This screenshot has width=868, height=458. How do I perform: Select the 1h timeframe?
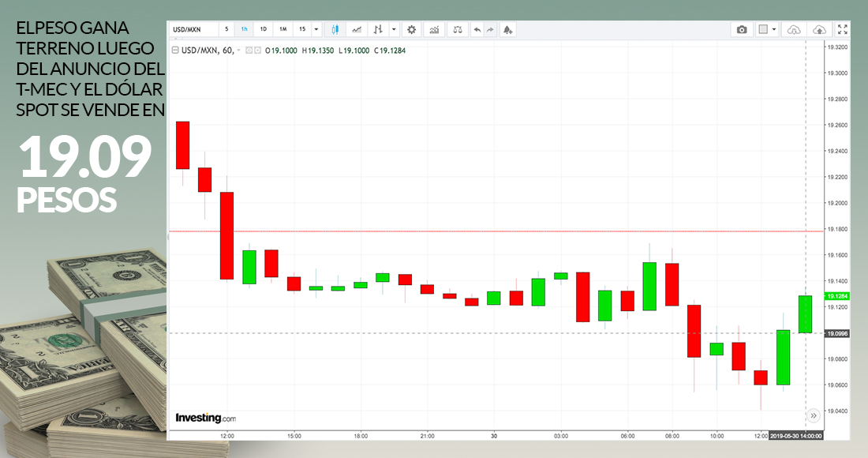(245, 29)
